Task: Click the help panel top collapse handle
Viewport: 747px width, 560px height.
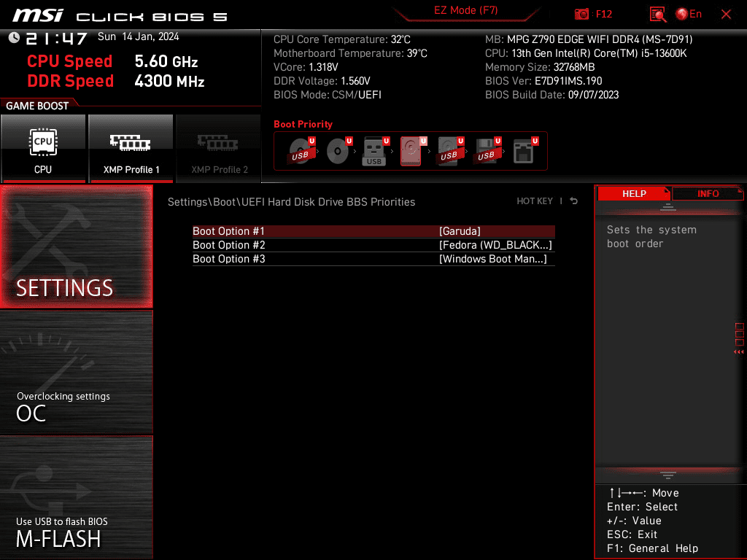Action: pyautogui.click(x=668, y=206)
